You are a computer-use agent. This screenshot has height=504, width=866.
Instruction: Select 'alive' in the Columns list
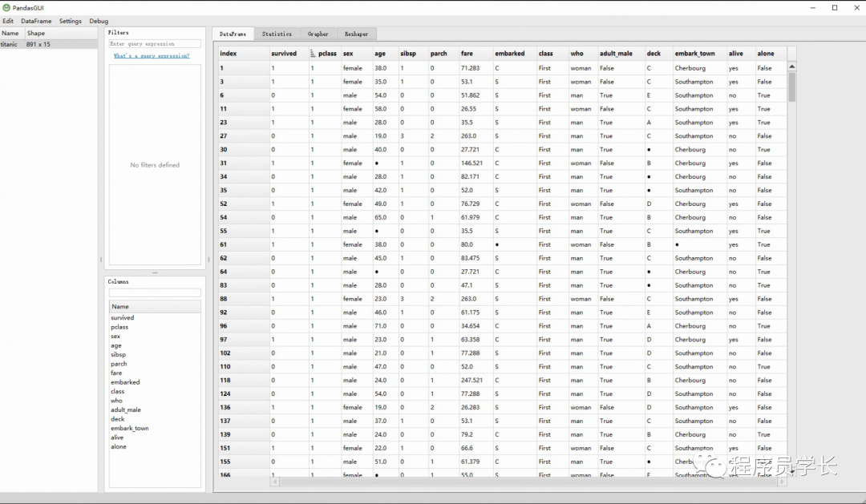pyautogui.click(x=117, y=437)
